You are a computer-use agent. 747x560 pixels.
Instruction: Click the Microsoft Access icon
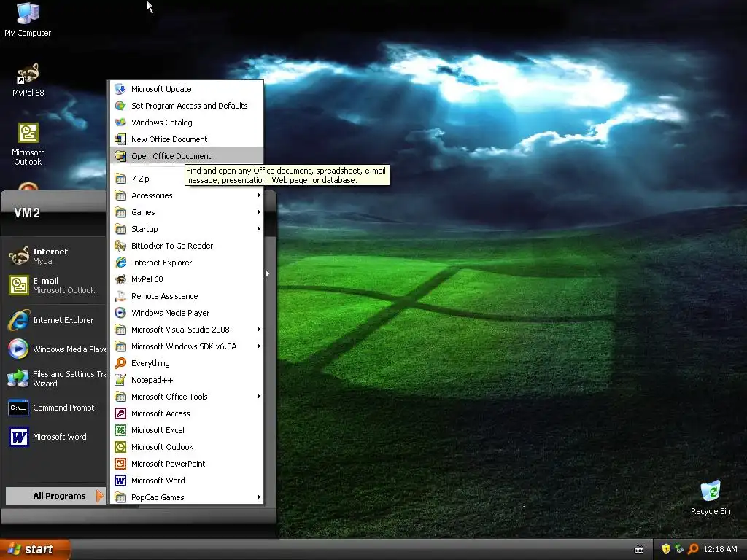[120, 413]
